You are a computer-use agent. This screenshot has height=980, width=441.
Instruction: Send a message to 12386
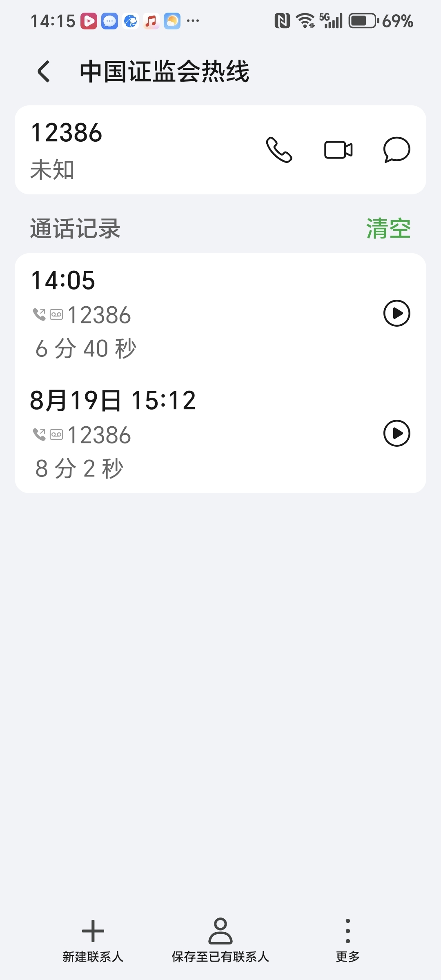pyautogui.click(x=396, y=149)
